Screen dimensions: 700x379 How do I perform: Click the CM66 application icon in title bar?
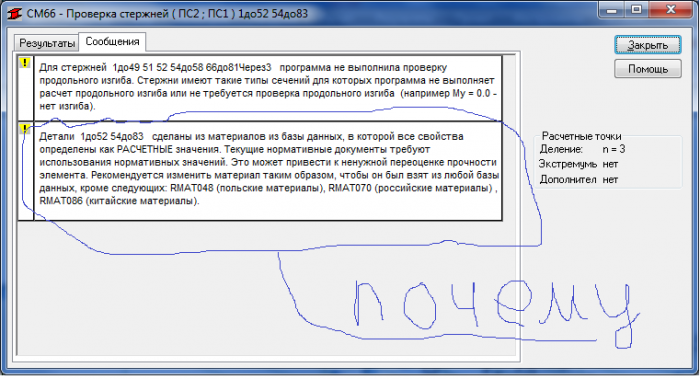click(14, 14)
